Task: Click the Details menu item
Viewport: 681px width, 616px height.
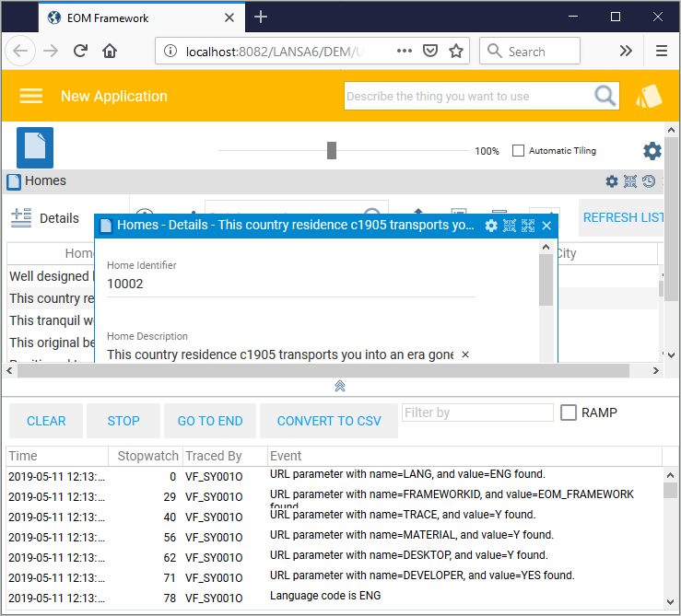Action: (x=46, y=218)
